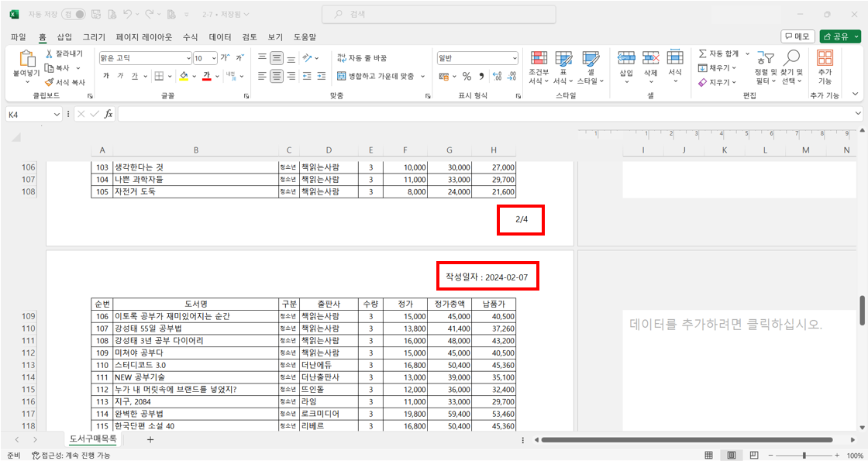The image size is (868, 461).
Task: Click the Comments (메모) button
Action: [797, 36]
